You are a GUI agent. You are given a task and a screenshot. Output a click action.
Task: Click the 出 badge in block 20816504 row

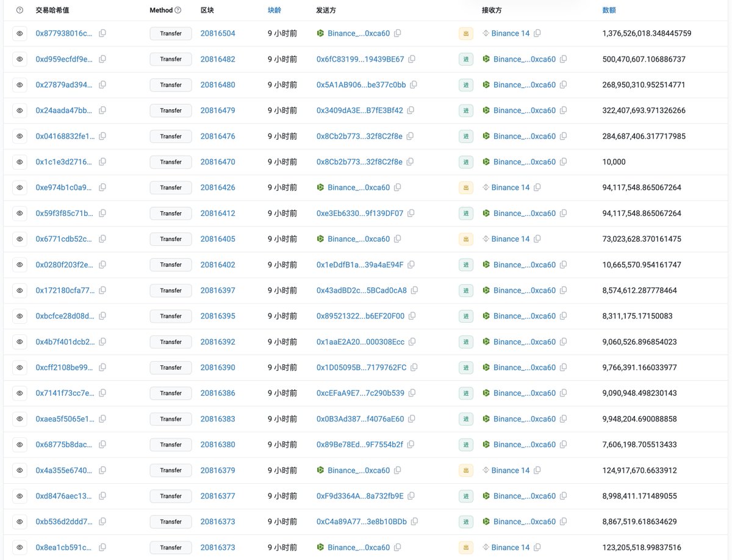(x=466, y=34)
